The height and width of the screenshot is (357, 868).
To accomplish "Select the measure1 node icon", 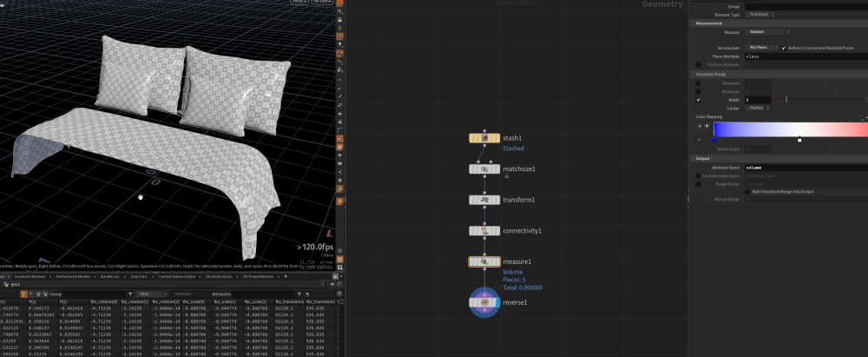I will coord(484,261).
